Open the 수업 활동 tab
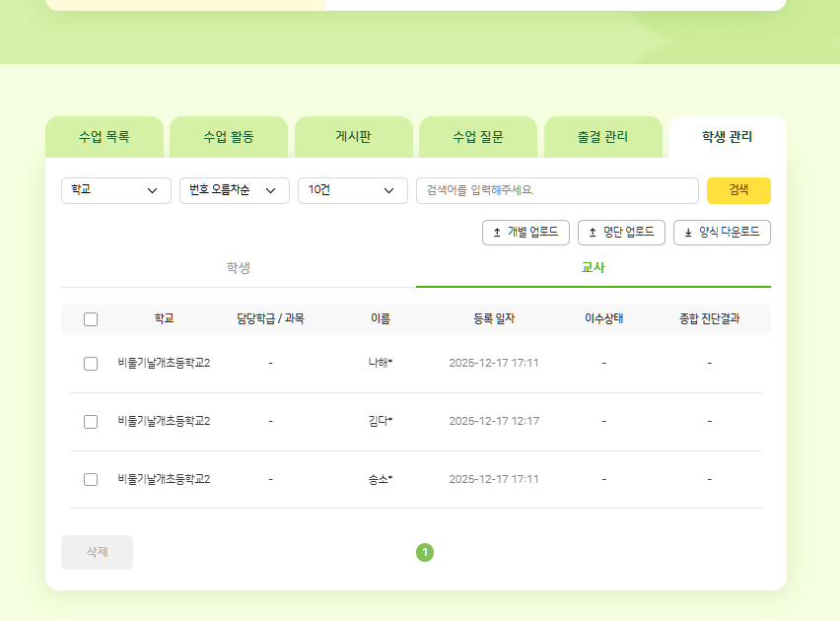Viewport: 840px width, 621px height. (x=229, y=137)
